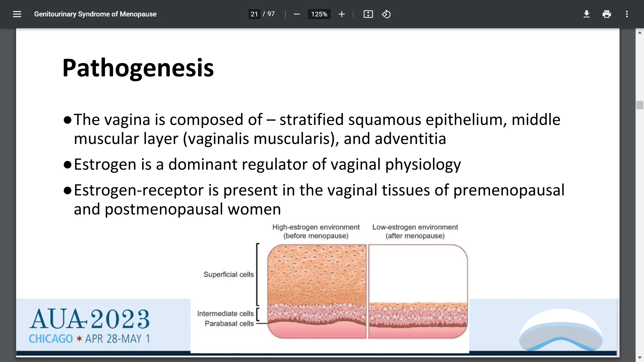
Task: Click the bullet starting 'Estrogen-receptor is present'
Action: tap(314, 199)
